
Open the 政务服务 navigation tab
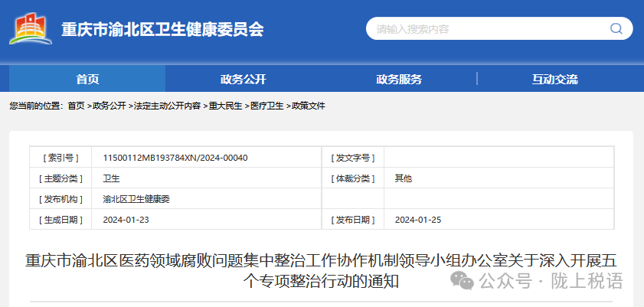point(399,79)
